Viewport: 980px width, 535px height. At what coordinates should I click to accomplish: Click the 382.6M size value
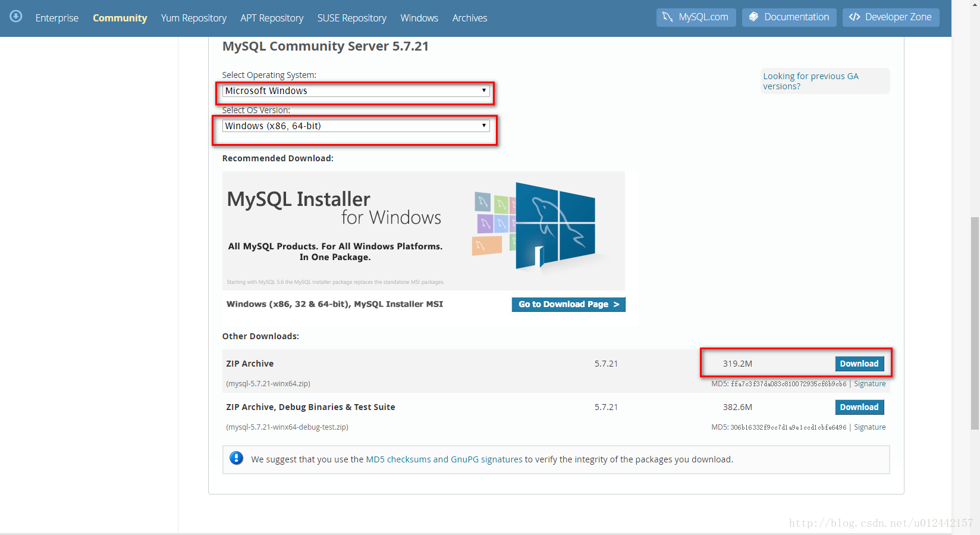point(737,407)
